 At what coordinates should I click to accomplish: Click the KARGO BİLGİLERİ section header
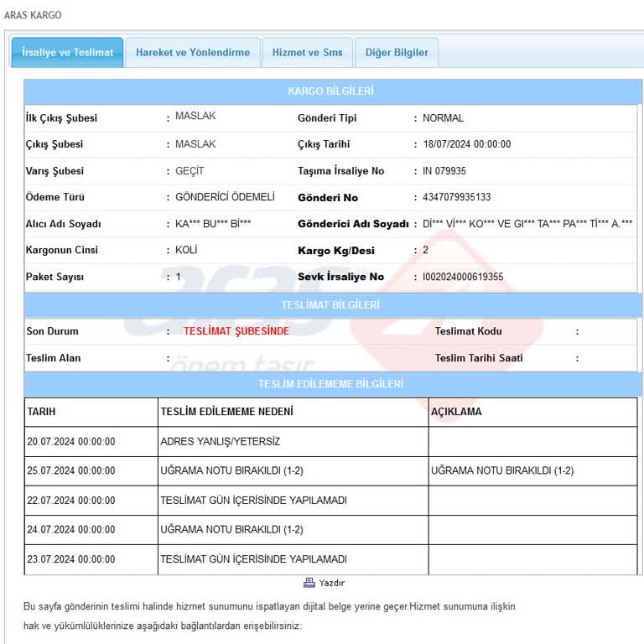coord(330,91)
